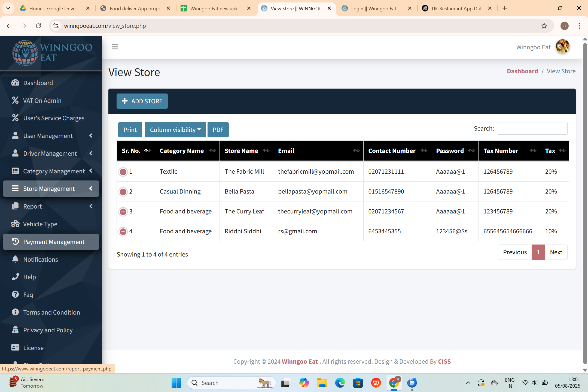Bookmark this page with star icon

pyautogui.click(x=544, y=26)
